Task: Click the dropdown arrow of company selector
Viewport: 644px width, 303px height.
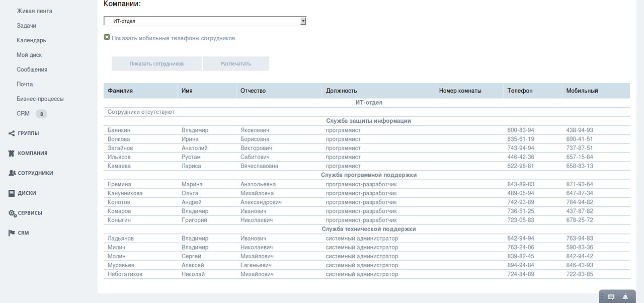Action: point(303,21)
